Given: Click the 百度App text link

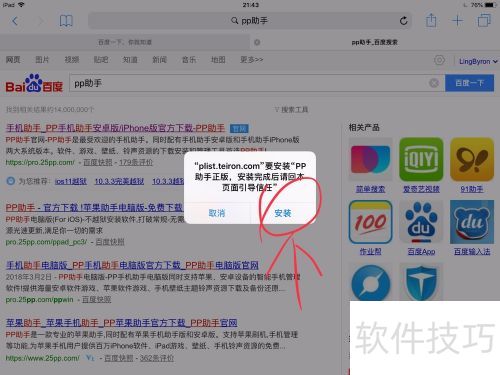Looking at the screenshot, I should tap(421, 251).
